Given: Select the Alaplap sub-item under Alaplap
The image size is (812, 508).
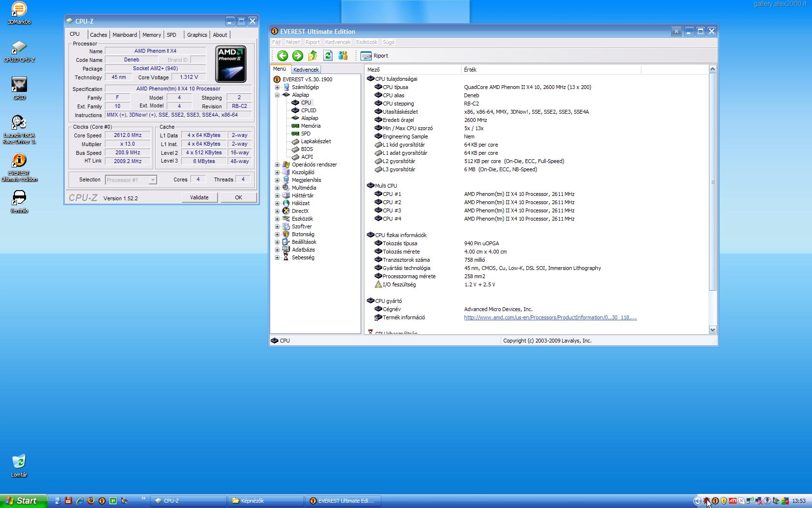Looking at the screenshot, I should [x=309, y=118].
